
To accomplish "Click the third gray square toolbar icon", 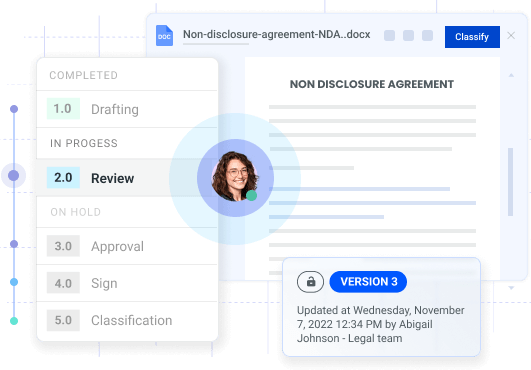I will (427, 36).
